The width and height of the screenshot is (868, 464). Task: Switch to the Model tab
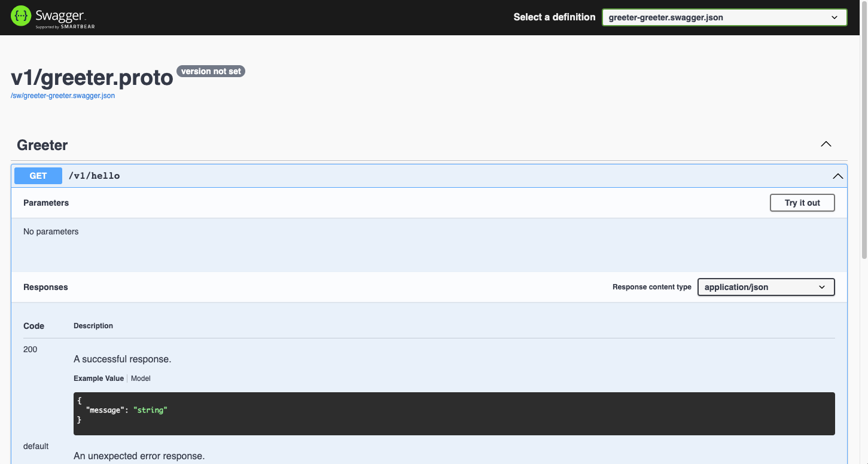tap(141, 378)
